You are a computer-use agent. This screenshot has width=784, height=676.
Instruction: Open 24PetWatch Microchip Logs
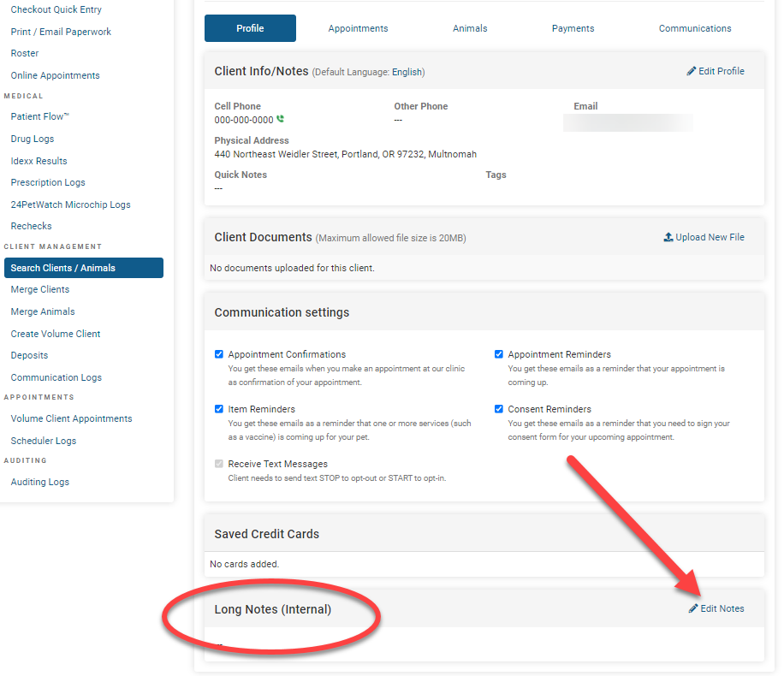70,205
